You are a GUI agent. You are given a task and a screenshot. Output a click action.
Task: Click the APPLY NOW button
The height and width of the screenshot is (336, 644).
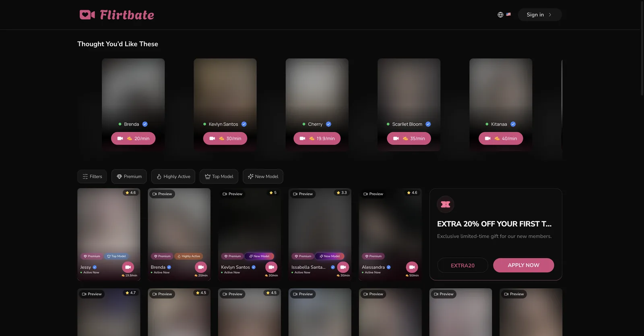524,265
